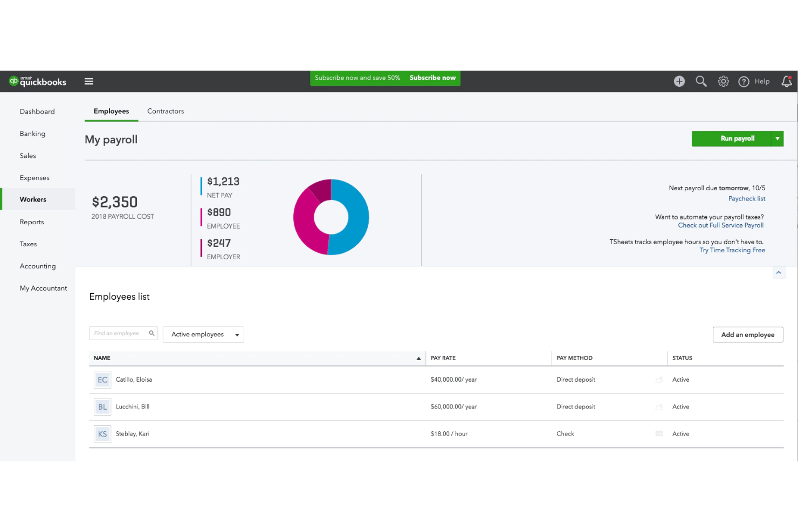
Task: Click the $247 employer value
Action: (x=219, y=243)
